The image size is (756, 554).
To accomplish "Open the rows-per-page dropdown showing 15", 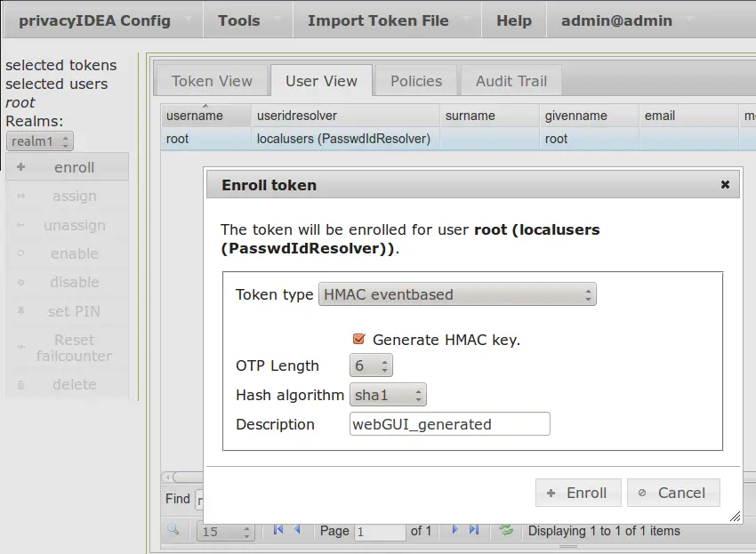I will click(225, 532).
